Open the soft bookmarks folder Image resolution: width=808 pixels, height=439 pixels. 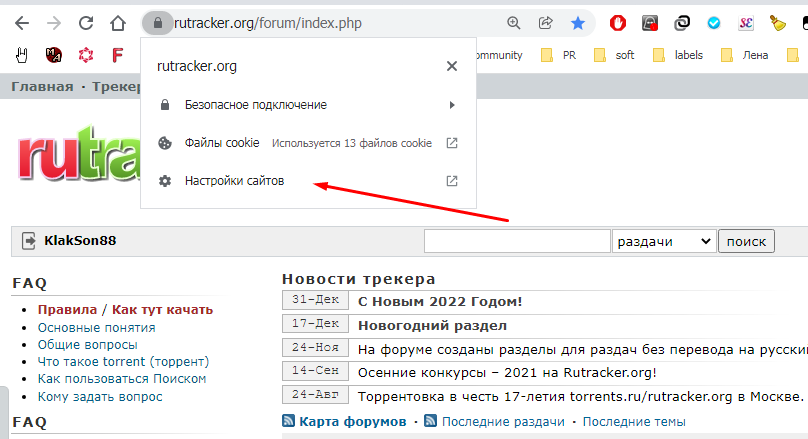click(x=613, y=55)
